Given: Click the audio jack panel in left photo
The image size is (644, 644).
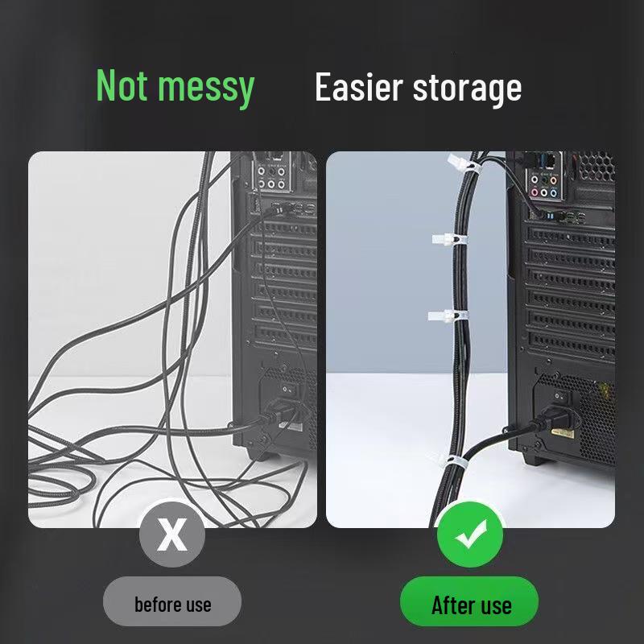Looking at the screenshot, I should [271, 176].
